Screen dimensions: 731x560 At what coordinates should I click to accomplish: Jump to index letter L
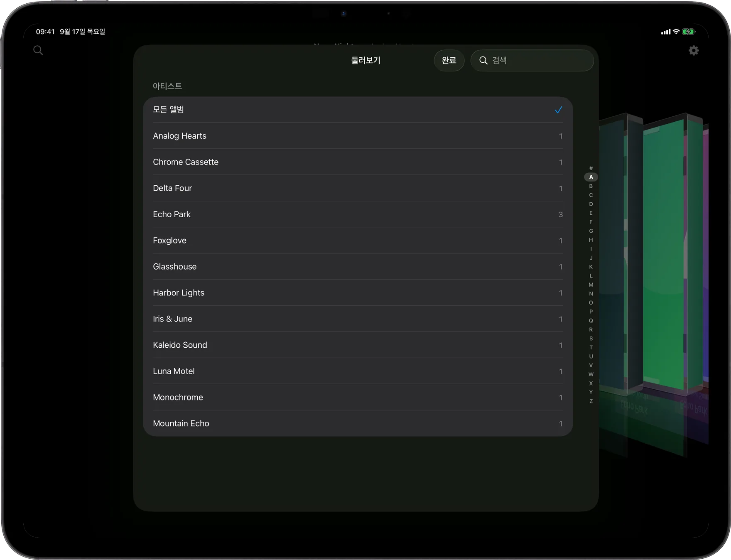point(591,276)
